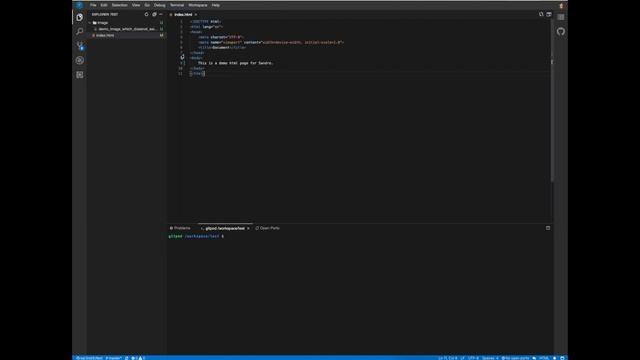This screenshot has height=360, width=640.
Task: Open the Go menu
Action: 147,5
